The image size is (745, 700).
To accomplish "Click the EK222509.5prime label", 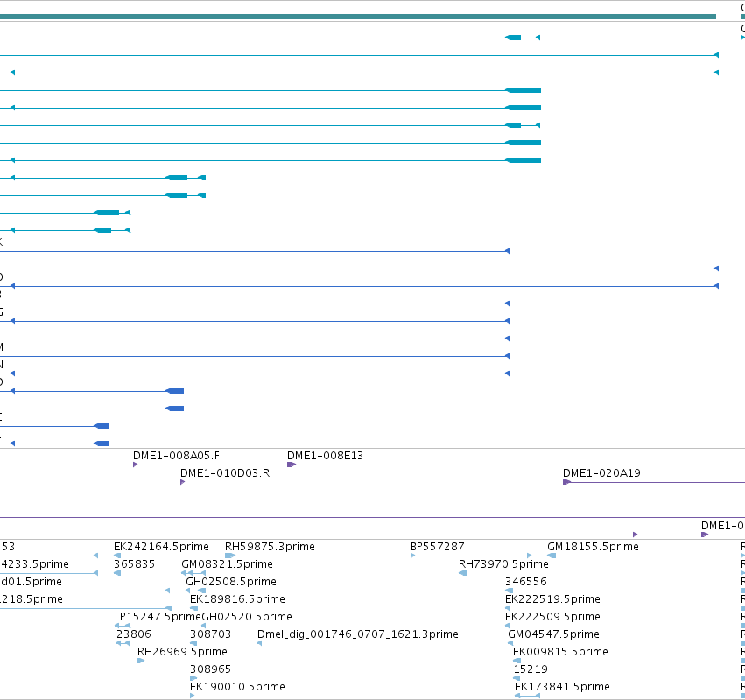I will coord(552,618).
